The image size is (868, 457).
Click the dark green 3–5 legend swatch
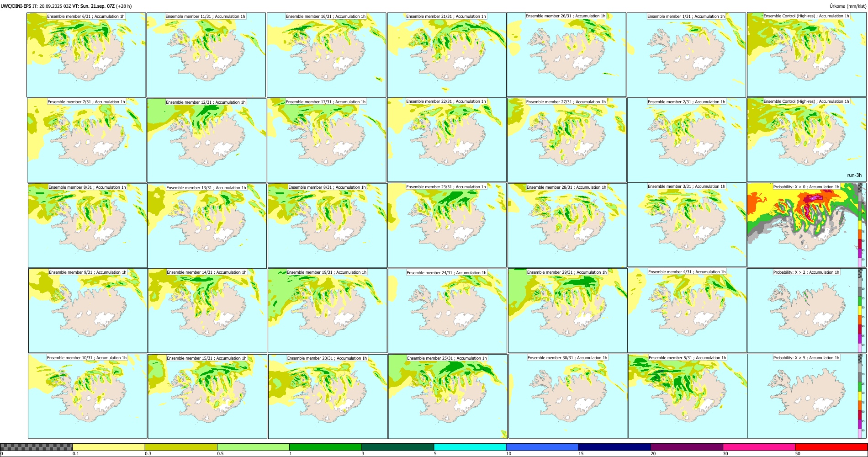coord(397,447)
